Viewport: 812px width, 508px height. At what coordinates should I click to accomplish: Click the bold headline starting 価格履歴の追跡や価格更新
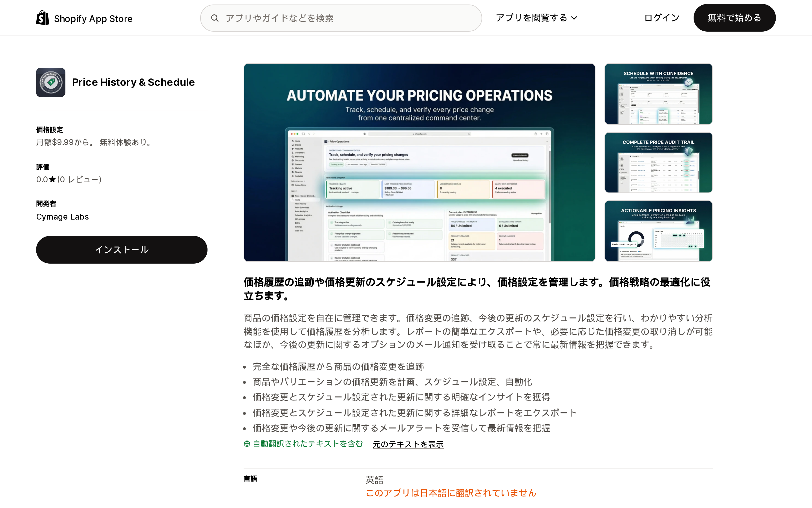(x=477, y=289)
